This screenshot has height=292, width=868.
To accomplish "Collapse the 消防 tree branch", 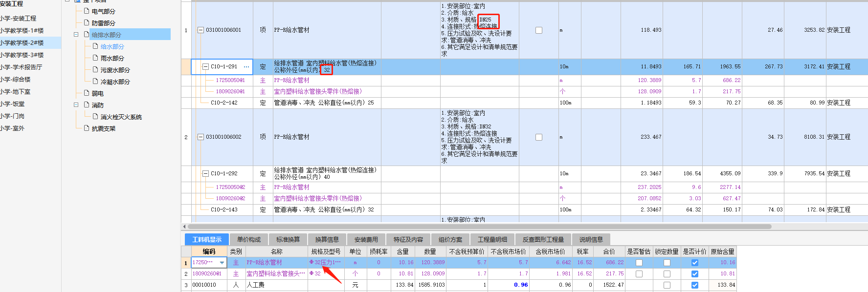I will [x=76, y=105].
